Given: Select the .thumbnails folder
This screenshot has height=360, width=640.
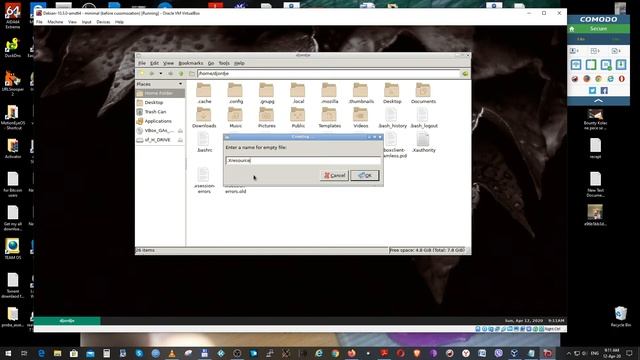Looking at the screenshot, I should click(x=361, y=93).
